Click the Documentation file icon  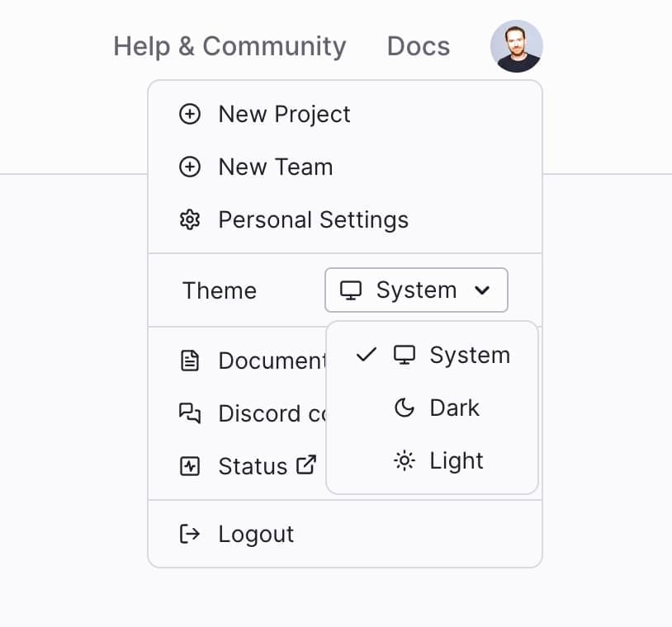[x=191, y=361]
